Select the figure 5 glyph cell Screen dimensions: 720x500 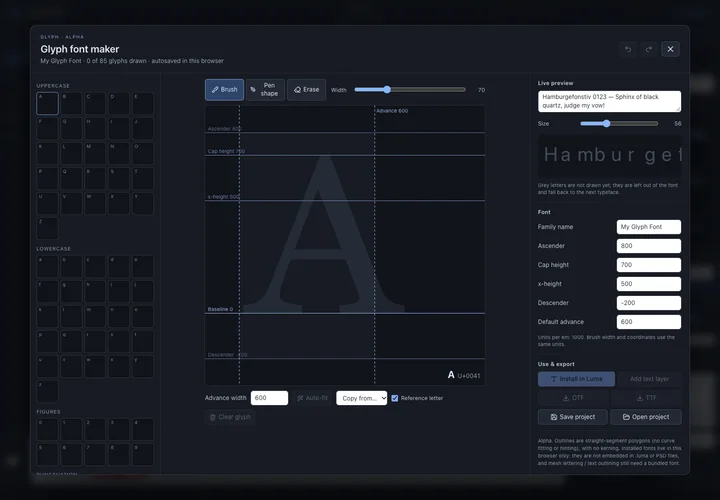pyautogui.click(x=47, y=454)
